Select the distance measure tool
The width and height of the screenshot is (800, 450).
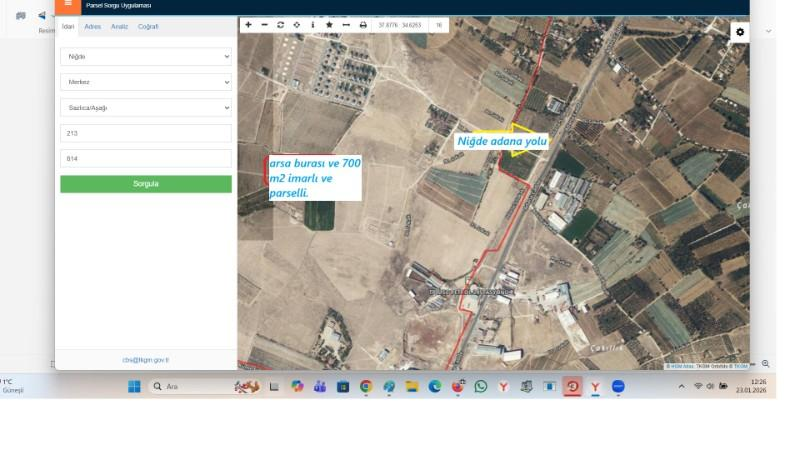coord(346,24)
